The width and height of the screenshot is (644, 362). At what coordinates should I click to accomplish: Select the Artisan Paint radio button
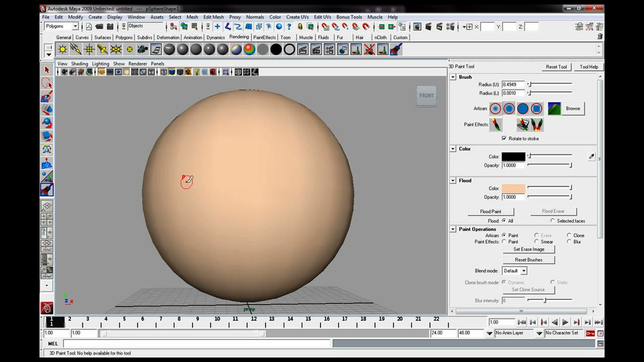point(504,235)
